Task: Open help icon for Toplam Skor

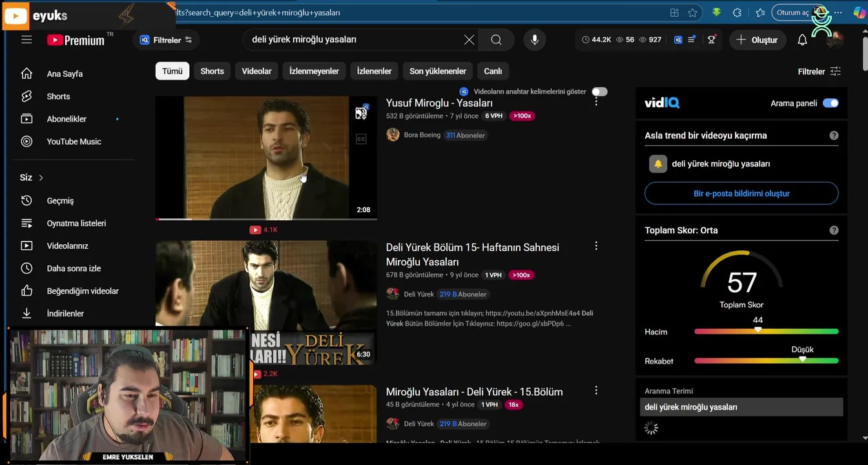Action: [834, 231]
